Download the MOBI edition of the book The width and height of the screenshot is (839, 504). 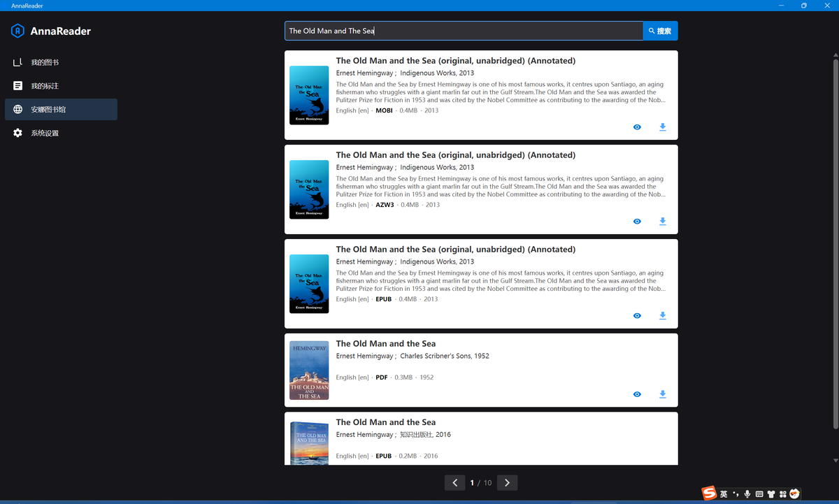[x=663, y=127]
